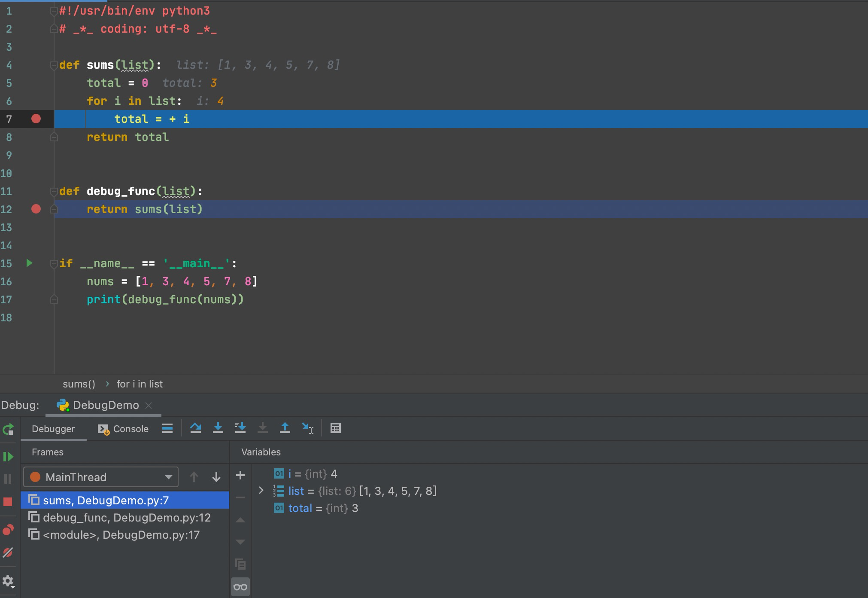Click the print(debug_func(nums)) statement

click(x=165, y=299)
